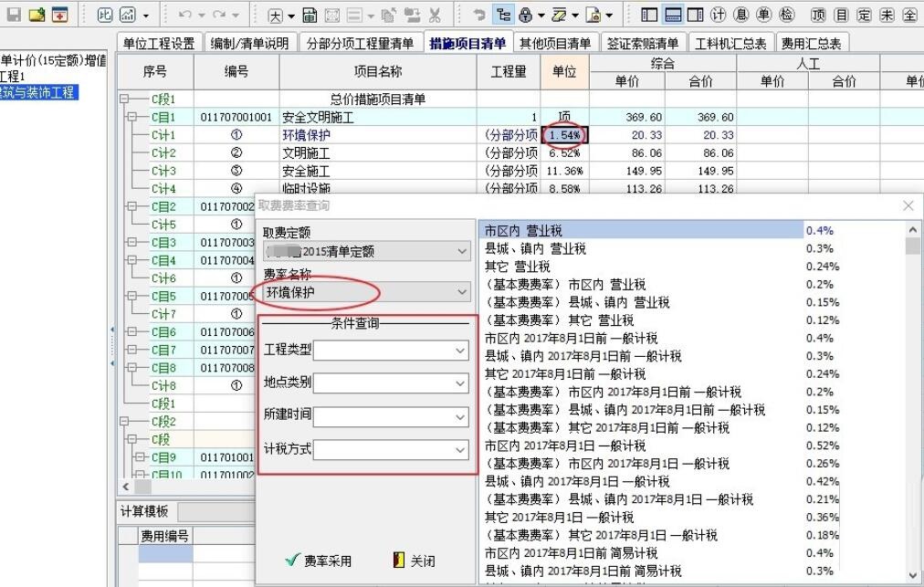Screen dimensions: 924x587
Task: Open the 地点类别 dropdown
Action: pyautogui.click(x=391, y=383)
